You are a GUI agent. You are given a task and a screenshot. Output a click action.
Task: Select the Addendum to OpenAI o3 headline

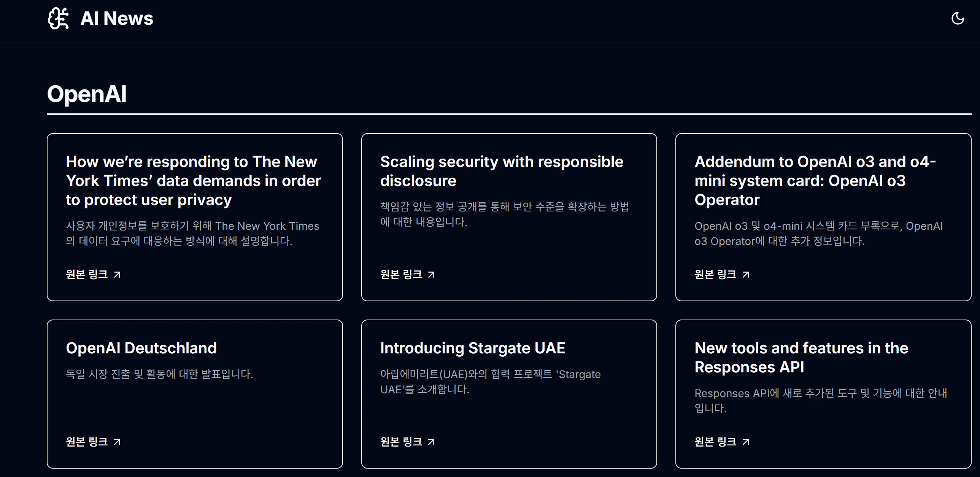(x=815, y=181)
